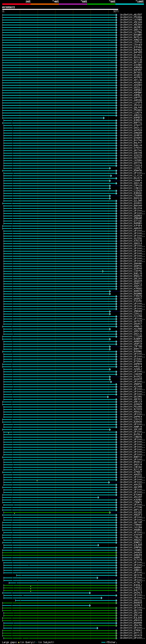This screenshot has height=644, width=146.
Task: Click the white query sequence bar
Action: (x=60, y=10)
